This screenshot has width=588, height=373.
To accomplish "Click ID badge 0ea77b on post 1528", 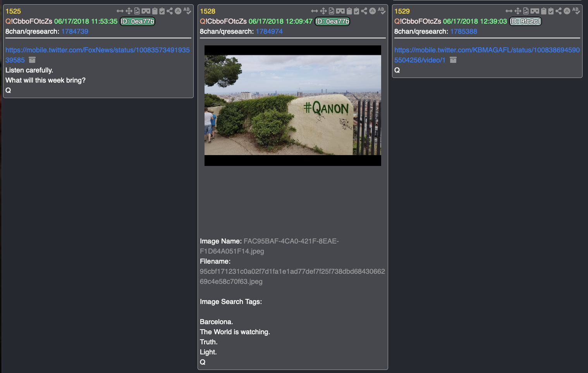I will click(x=332, y=21).
